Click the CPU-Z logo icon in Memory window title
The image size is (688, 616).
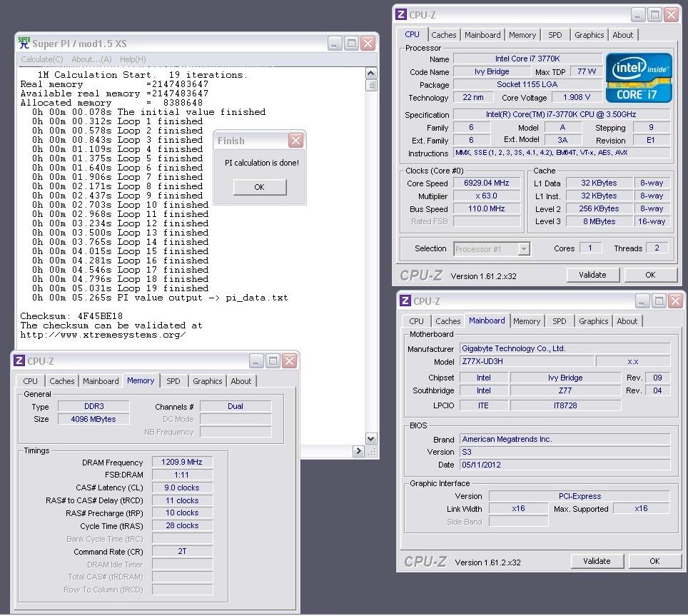point(19,360)
